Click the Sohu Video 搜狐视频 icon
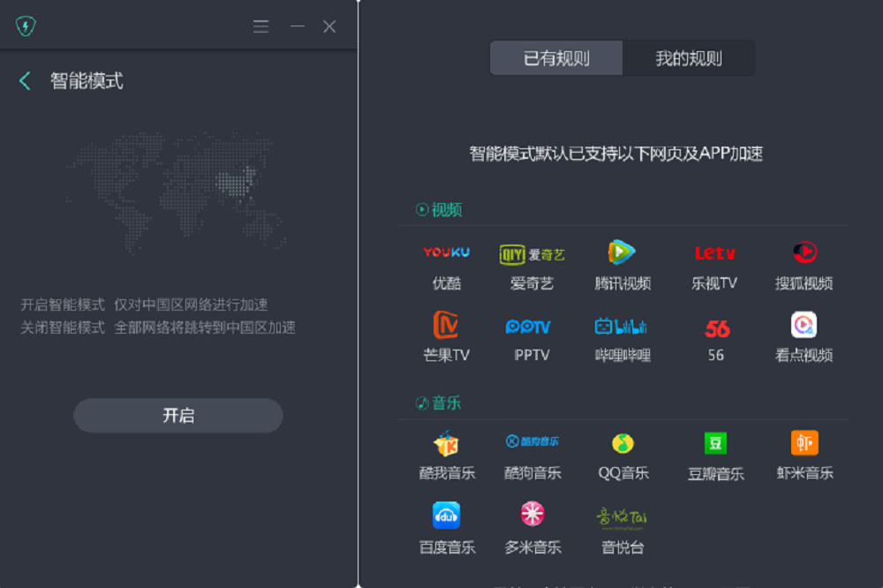 coord(804,252)
